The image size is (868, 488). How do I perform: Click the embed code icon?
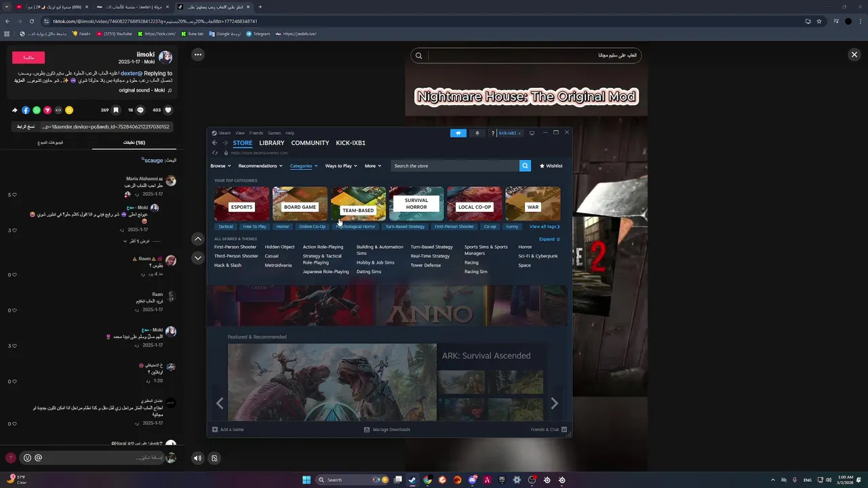58,110
